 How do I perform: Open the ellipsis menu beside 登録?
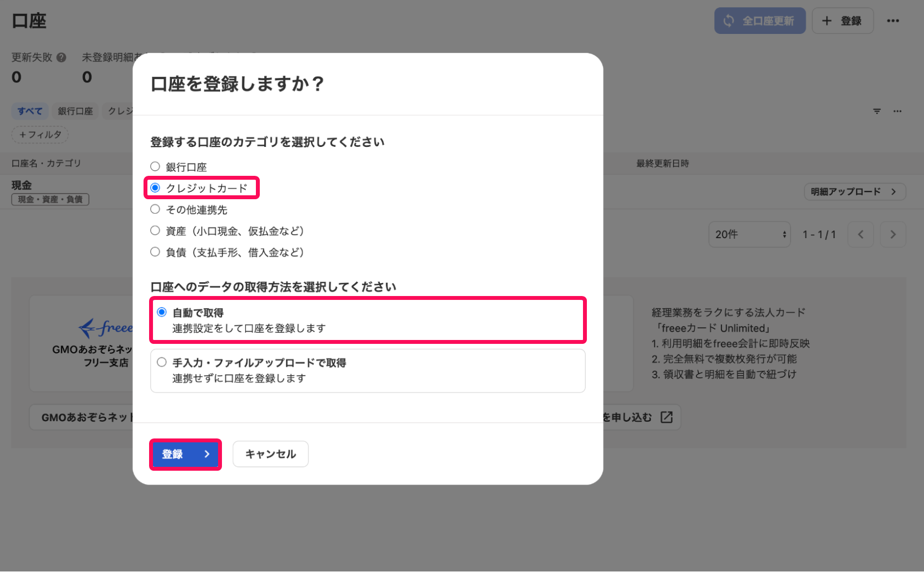coord(893,21)
